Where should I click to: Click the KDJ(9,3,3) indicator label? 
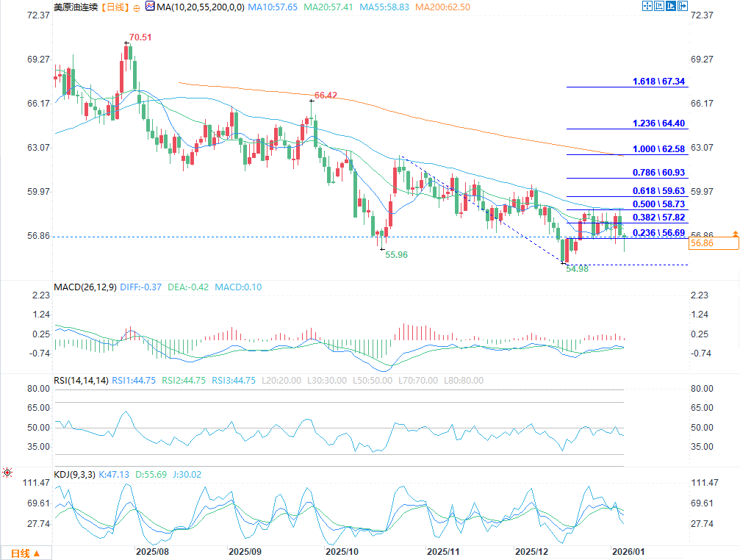click(x=74, y=475)
